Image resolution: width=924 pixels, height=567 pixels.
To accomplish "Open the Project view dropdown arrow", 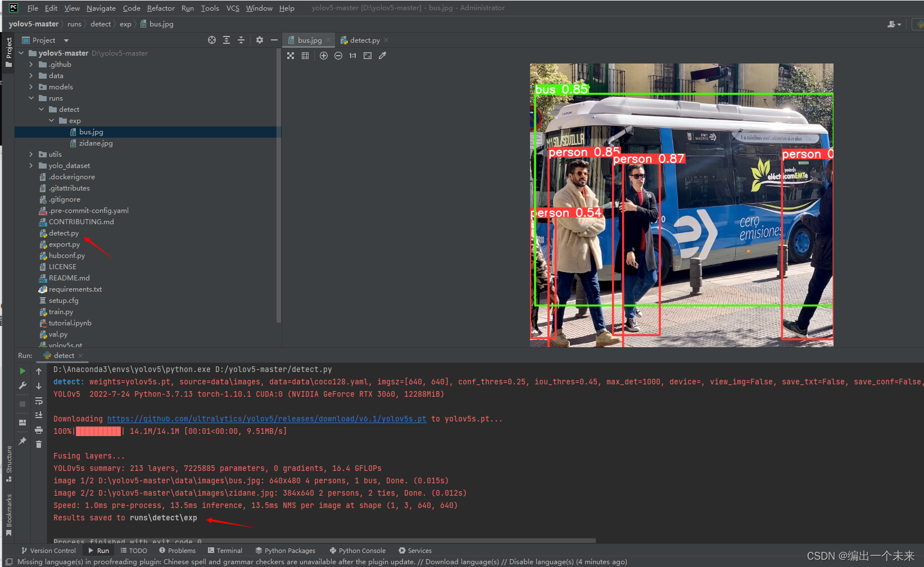I will [x=66, y=40].
